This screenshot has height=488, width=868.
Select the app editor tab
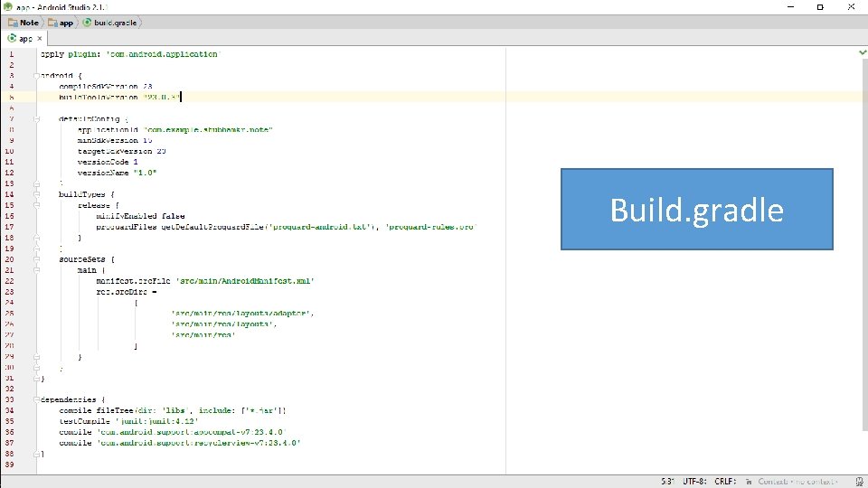[25, 38]
